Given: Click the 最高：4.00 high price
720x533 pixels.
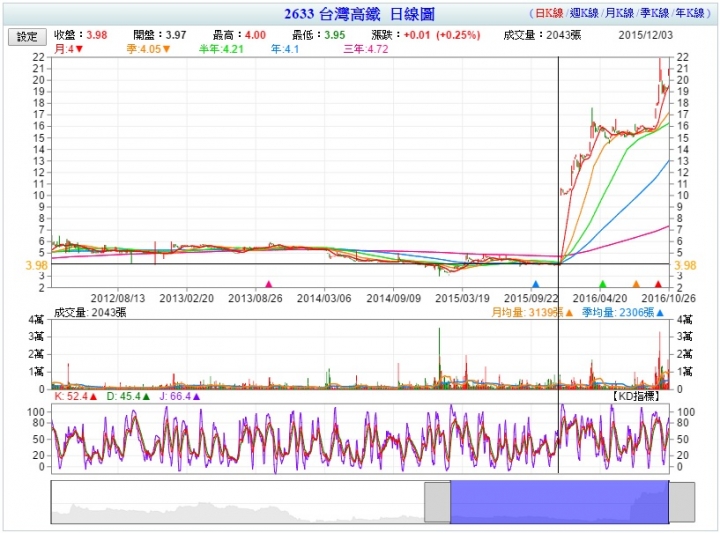Looking at the screenshot, I should point(239,35).
